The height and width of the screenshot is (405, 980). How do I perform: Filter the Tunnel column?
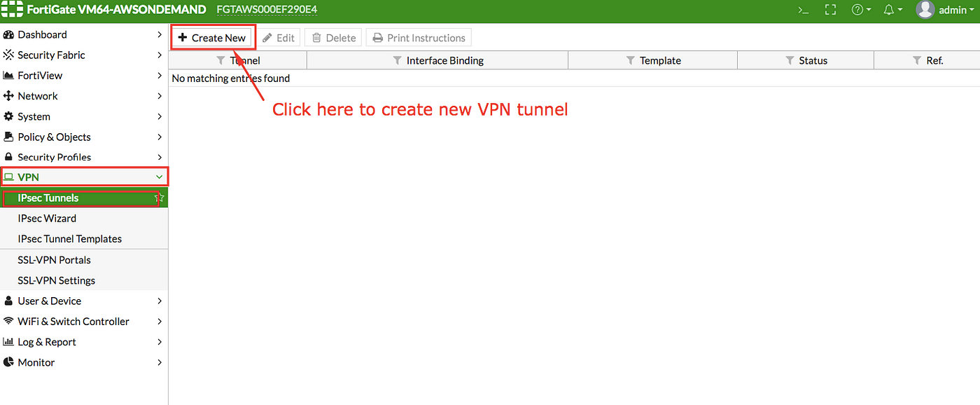pos(221,61)
